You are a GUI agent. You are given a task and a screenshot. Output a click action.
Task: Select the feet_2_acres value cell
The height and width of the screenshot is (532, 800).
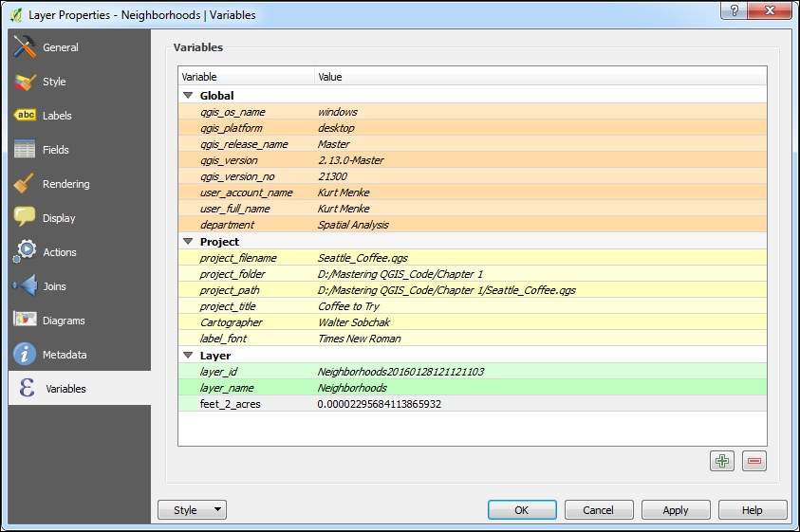coord(380,404)
